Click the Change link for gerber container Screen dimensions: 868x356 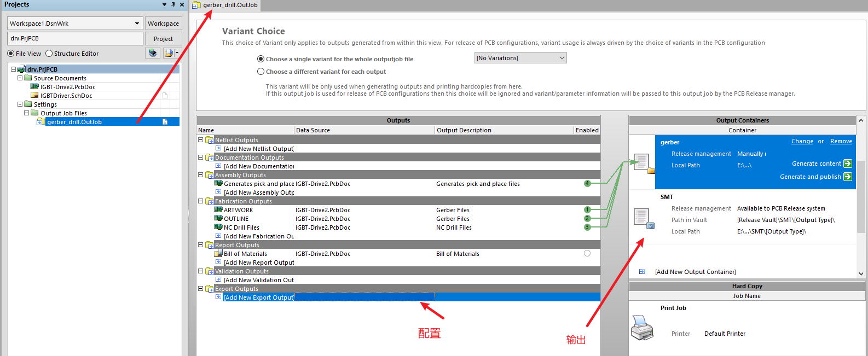click(802, 142)
